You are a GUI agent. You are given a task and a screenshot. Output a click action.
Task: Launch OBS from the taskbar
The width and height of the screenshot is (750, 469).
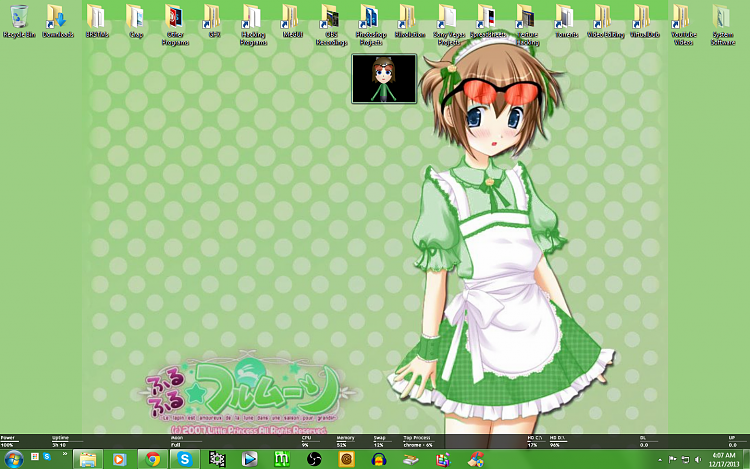tap(314, 459)
